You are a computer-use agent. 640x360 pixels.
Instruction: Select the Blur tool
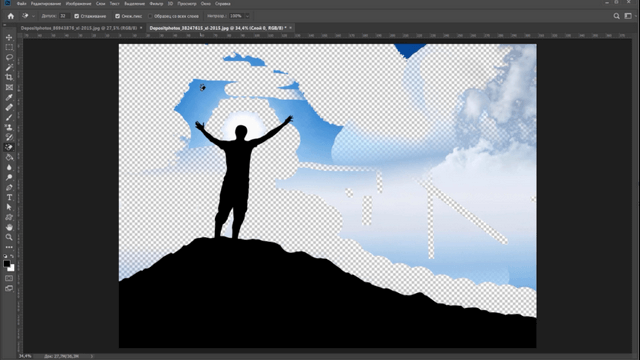(9, 167)
